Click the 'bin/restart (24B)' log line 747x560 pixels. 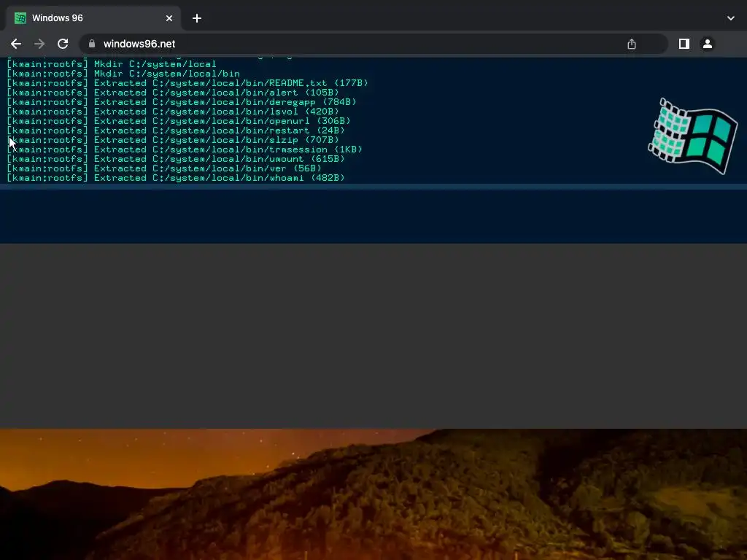176,131
